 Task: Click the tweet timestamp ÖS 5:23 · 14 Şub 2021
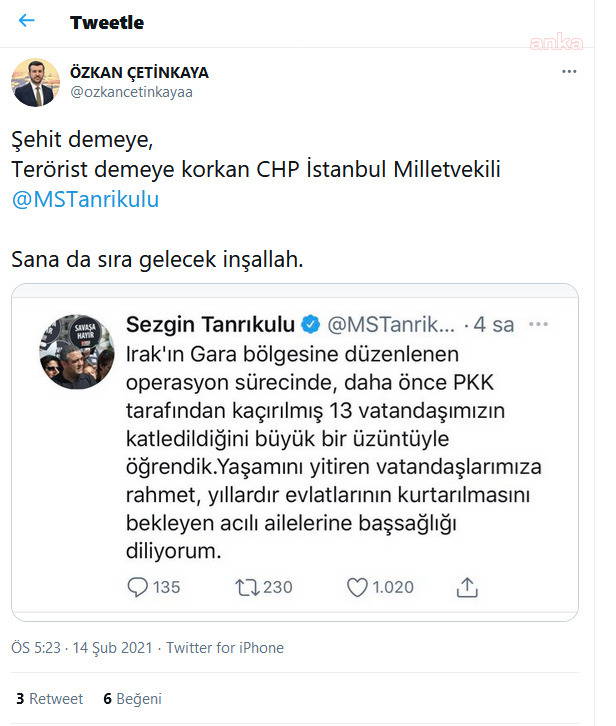coord(82,648)
